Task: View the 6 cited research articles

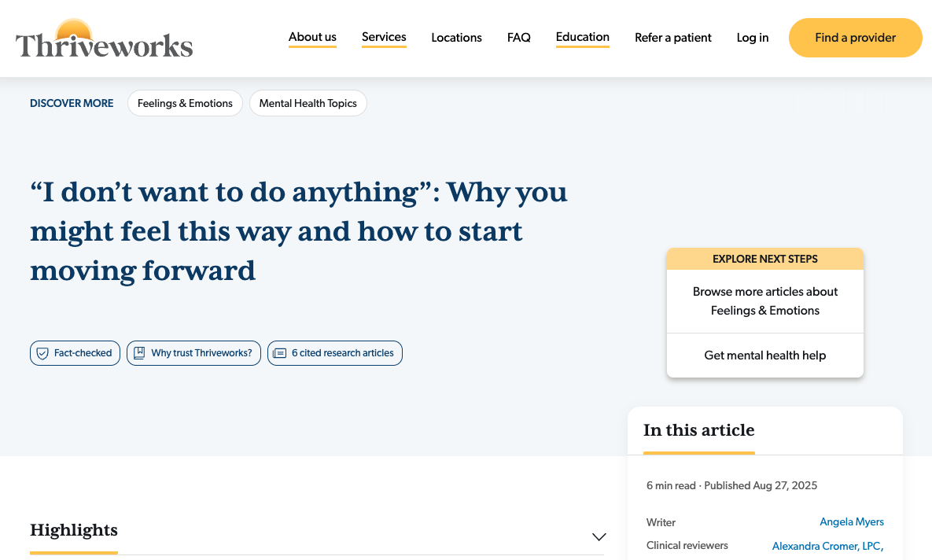Action: coord(334,353)
